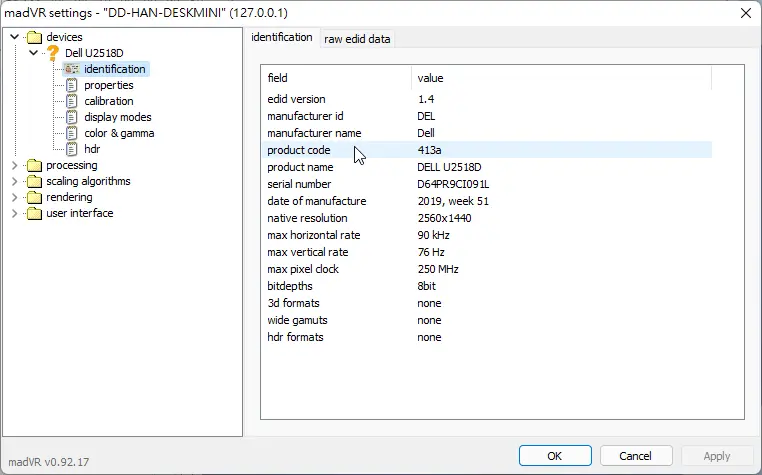The height and width of the screenshot is (475, 762).
Task: Click the devices folder icon
Action: pyautogui.click(x=35, y=37)
